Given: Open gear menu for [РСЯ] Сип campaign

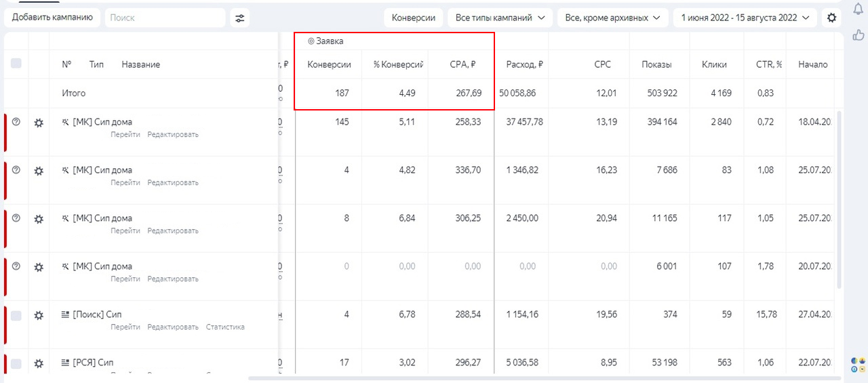Looking at the screenshot, I should (x=39, y=363).
